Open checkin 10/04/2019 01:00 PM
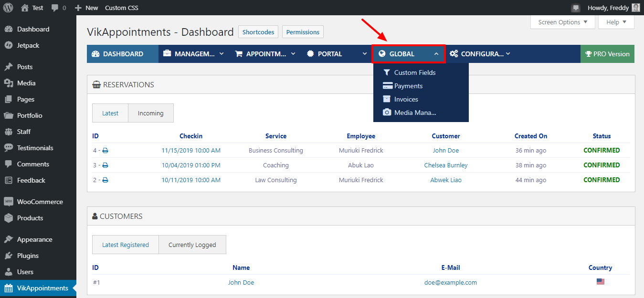The height and width of the screenshot is (298, 644). 191,165
